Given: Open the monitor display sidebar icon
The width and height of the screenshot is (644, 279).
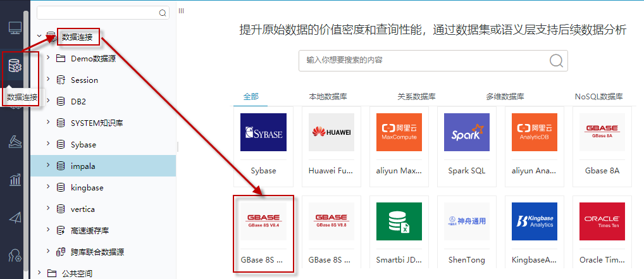Looking at the screenshot, I should [x=15, y=28].
